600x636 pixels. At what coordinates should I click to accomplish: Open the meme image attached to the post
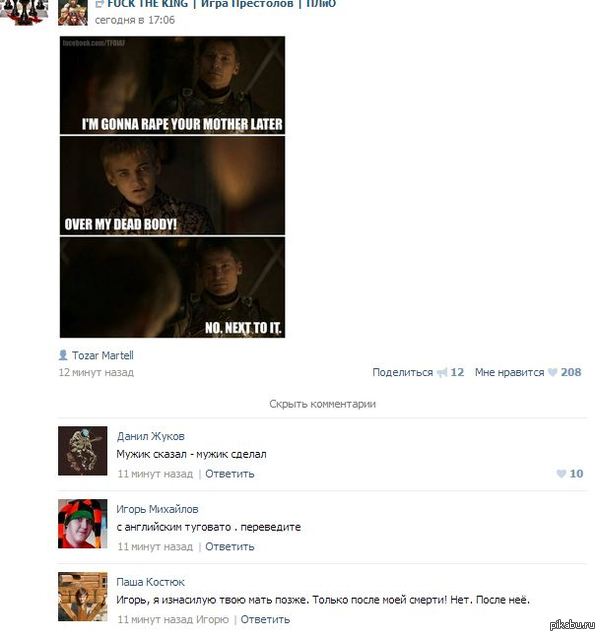172,187
